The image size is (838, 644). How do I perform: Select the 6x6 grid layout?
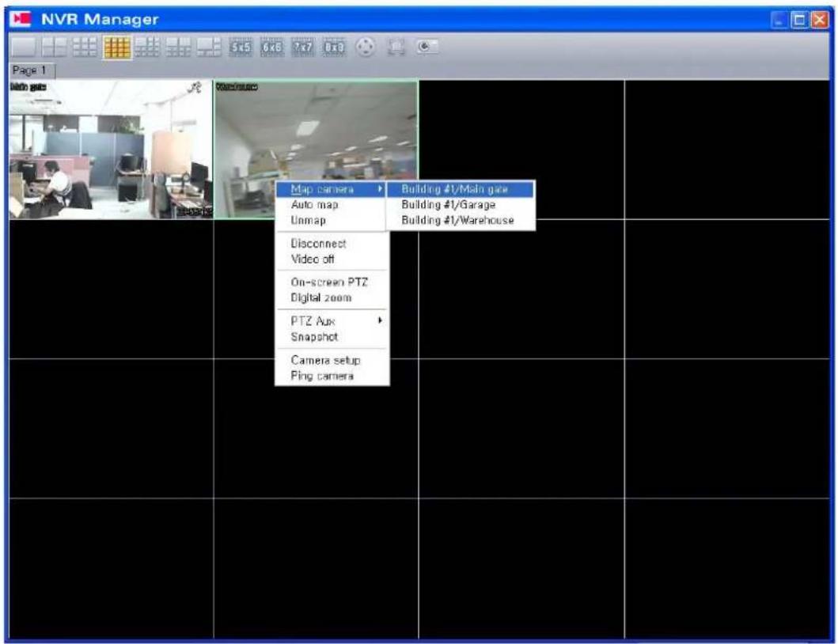tap(272, 47)
